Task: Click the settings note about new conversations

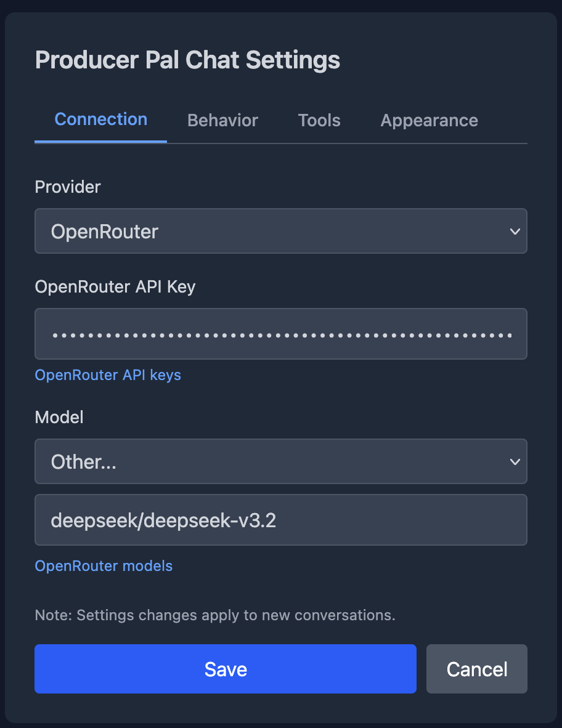Action: 214,615
